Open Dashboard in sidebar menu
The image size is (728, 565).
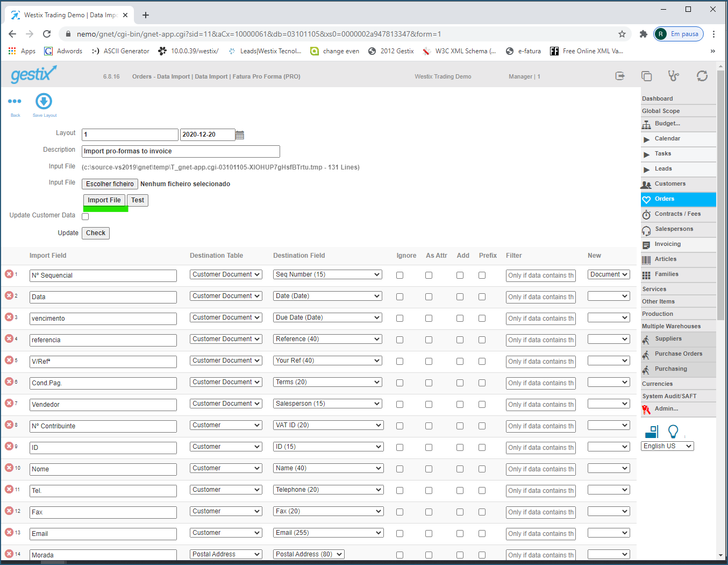[678, 98]
